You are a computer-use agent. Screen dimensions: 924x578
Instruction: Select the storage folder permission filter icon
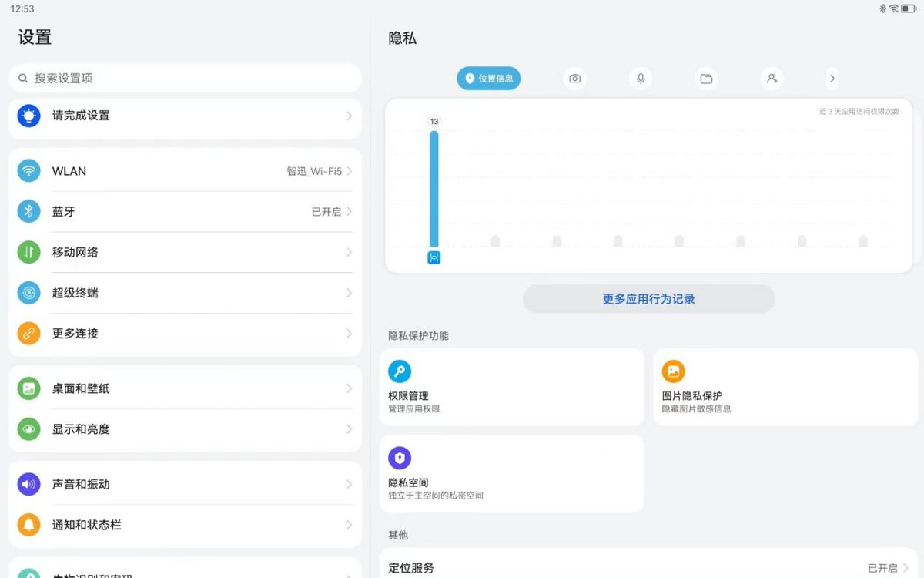(x=706, y=78)
